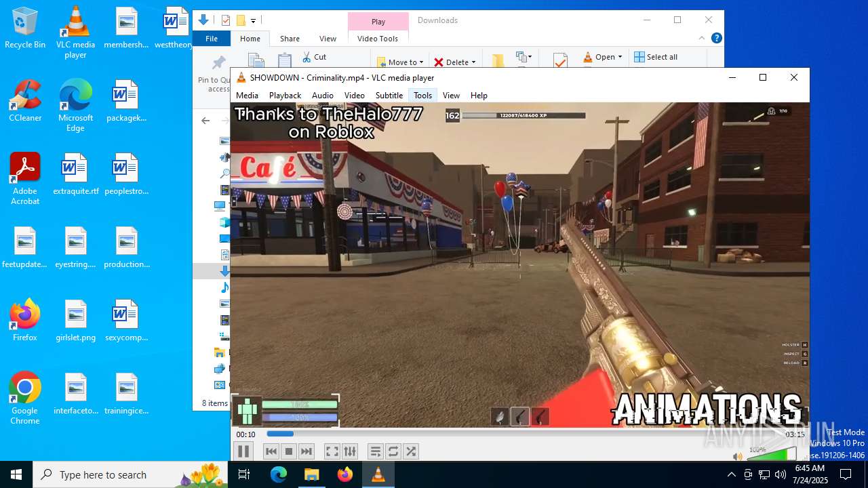The image size is (868, 488).
Task: Show hidden system tray icons
Action: pos(731,474)
